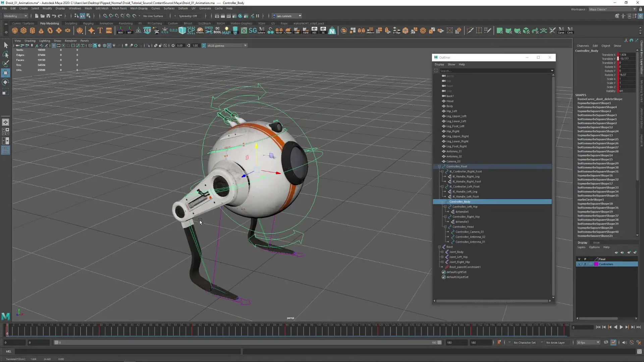Click the Crease shelf icon
Screen dimensions: 644x362
(x=288, y=31)
